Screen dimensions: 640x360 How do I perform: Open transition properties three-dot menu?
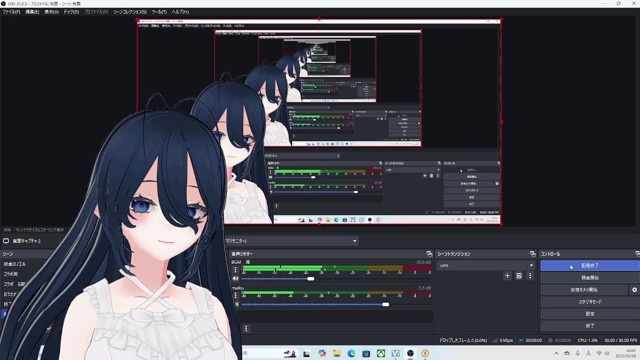[x=530, y=276]
